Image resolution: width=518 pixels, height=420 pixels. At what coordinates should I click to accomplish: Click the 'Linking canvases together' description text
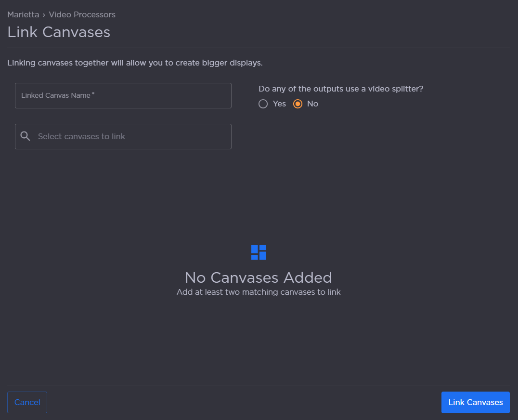[135, 63]
